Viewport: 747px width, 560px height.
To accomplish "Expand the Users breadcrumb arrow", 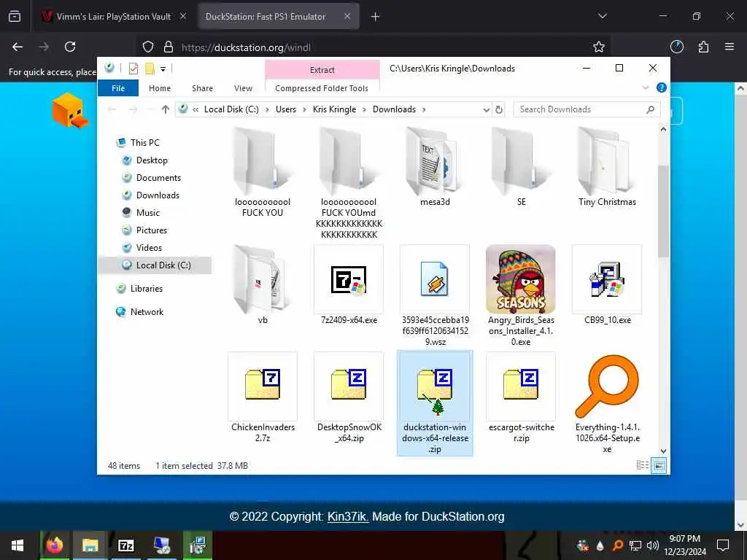I will tap(304, 109).
